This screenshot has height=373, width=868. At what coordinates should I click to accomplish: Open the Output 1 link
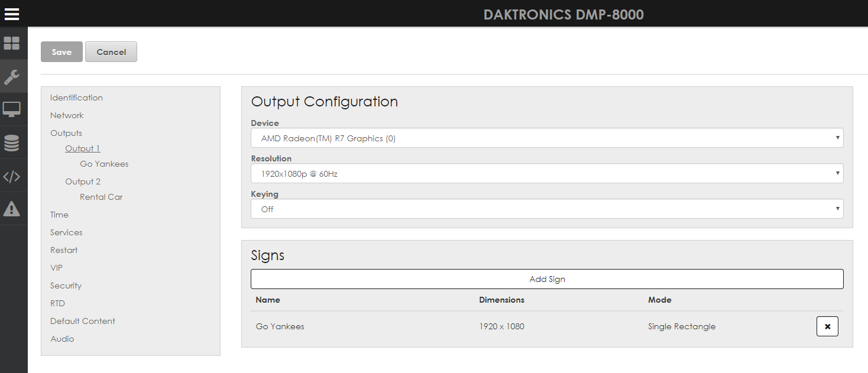pyautogui.click(x=82, y=148)
